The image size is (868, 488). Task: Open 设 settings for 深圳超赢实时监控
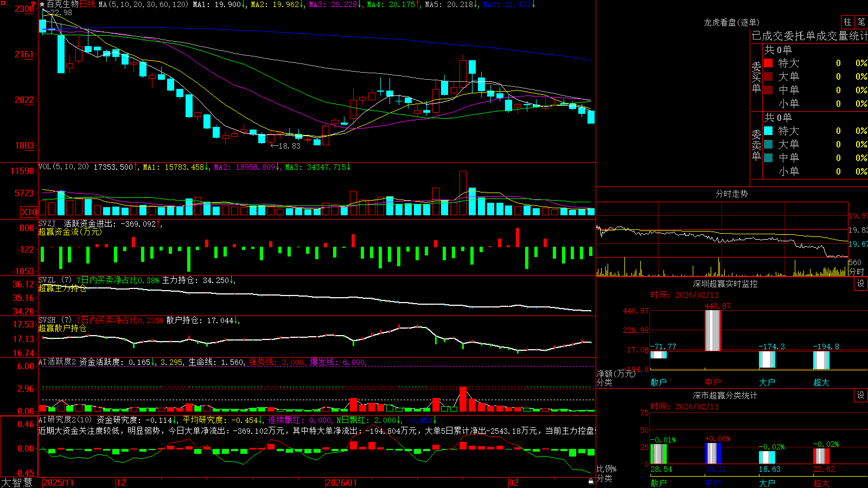[861, 284]
